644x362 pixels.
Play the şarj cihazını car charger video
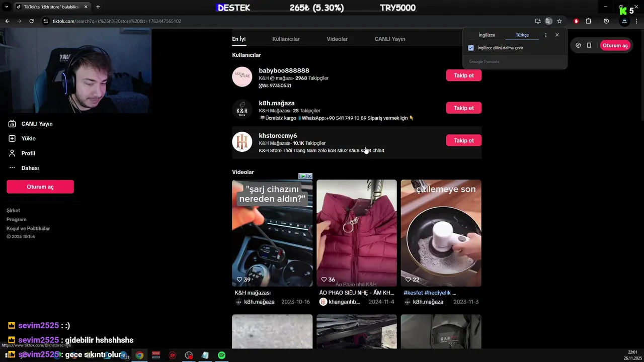(x=272, y=233)
